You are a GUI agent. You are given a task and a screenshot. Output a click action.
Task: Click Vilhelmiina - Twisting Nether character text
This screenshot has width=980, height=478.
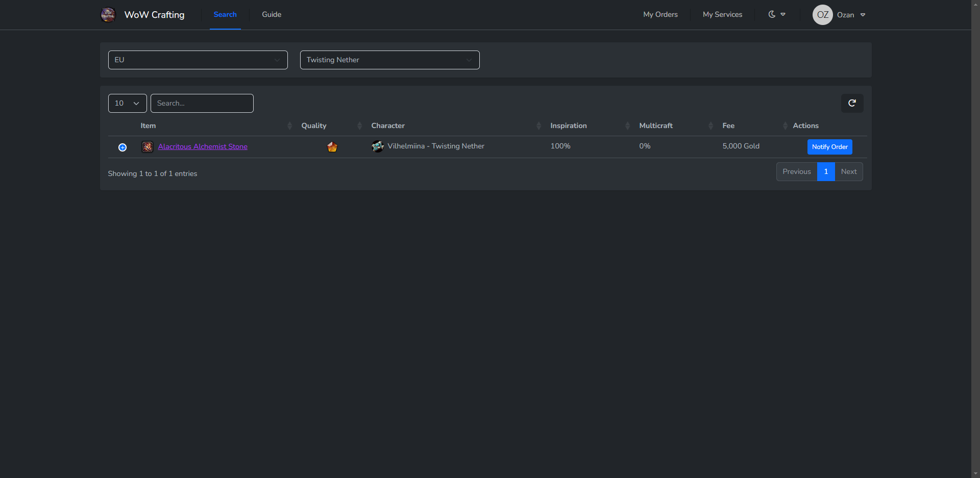[x=436, y=146]
